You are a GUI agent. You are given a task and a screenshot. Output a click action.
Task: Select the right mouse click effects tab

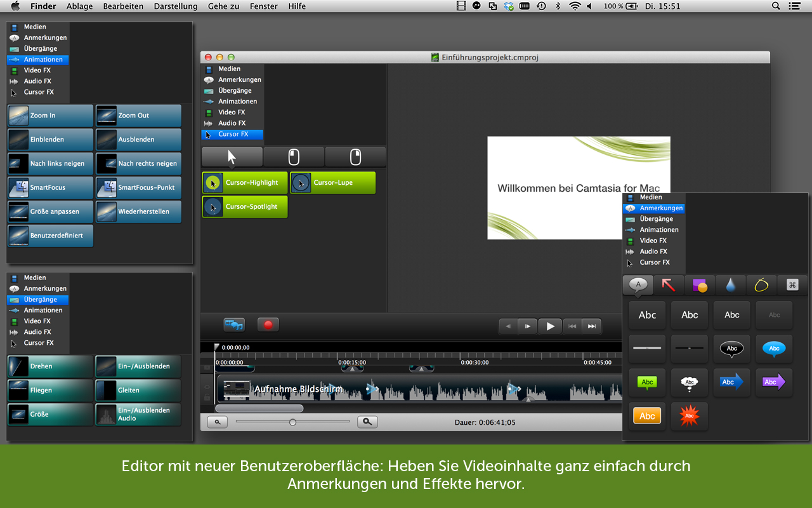point(355,157)
